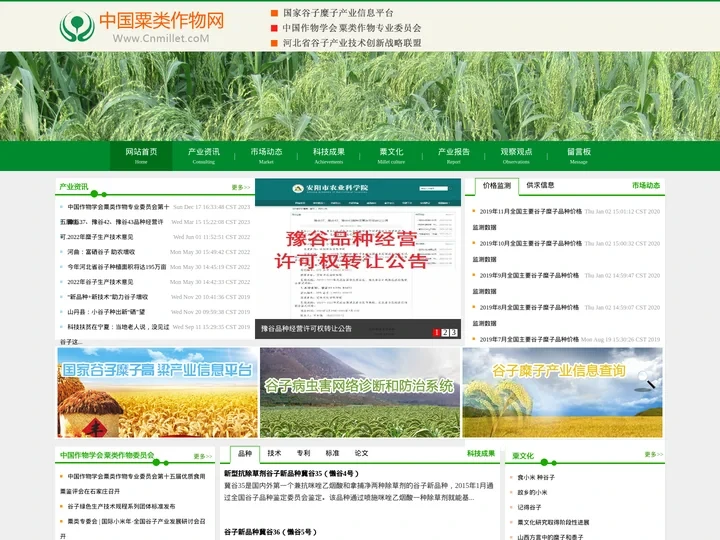Open the 产业资讯 Consulting menu item
The height and width of the screenshot is (540, 720).
pos(203,156)
